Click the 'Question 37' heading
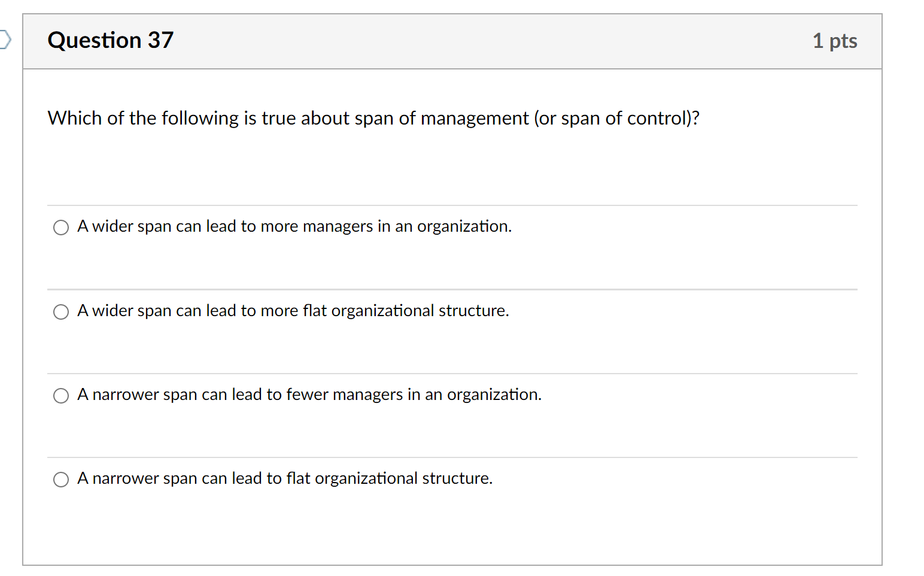This screenshot has width=924, height=576. 110,41
